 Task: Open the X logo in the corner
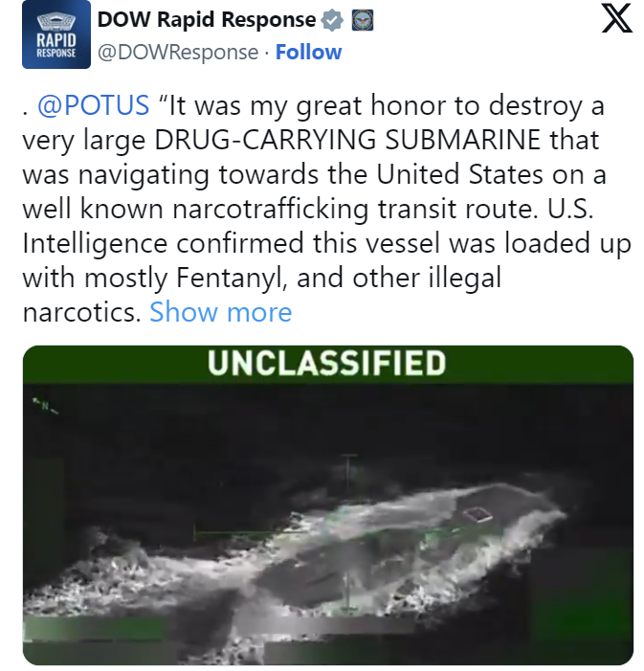click(x=616, y=17)
